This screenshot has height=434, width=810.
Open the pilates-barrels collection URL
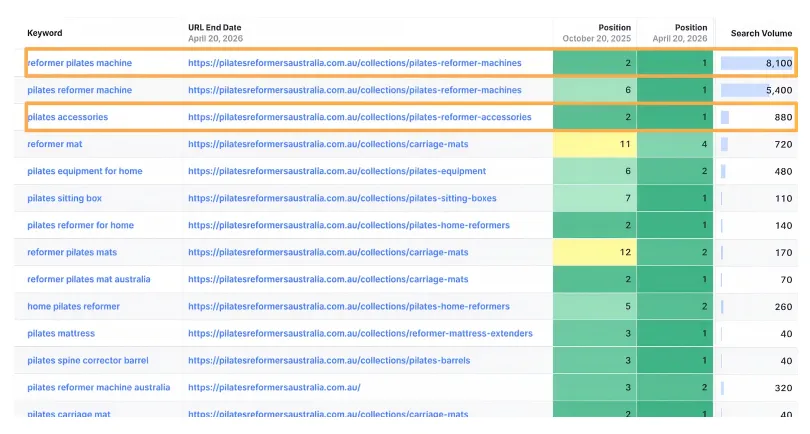pyautogui.click(x=329, y=360)
